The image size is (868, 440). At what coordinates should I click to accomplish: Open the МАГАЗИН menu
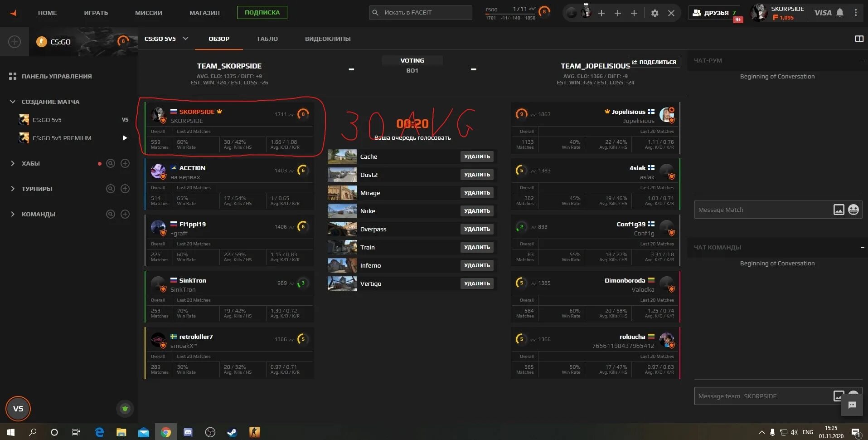(204, 13)
